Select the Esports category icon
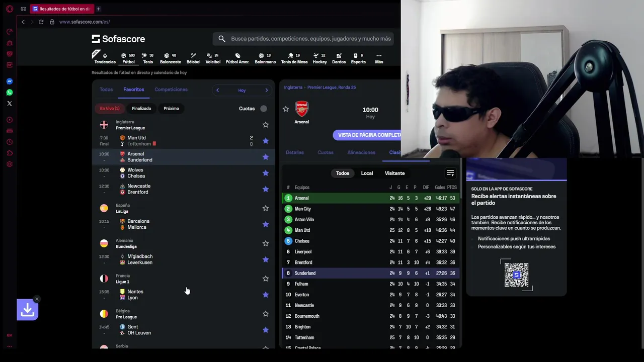The width and height of the screenshot is (644, 362). 358,58
